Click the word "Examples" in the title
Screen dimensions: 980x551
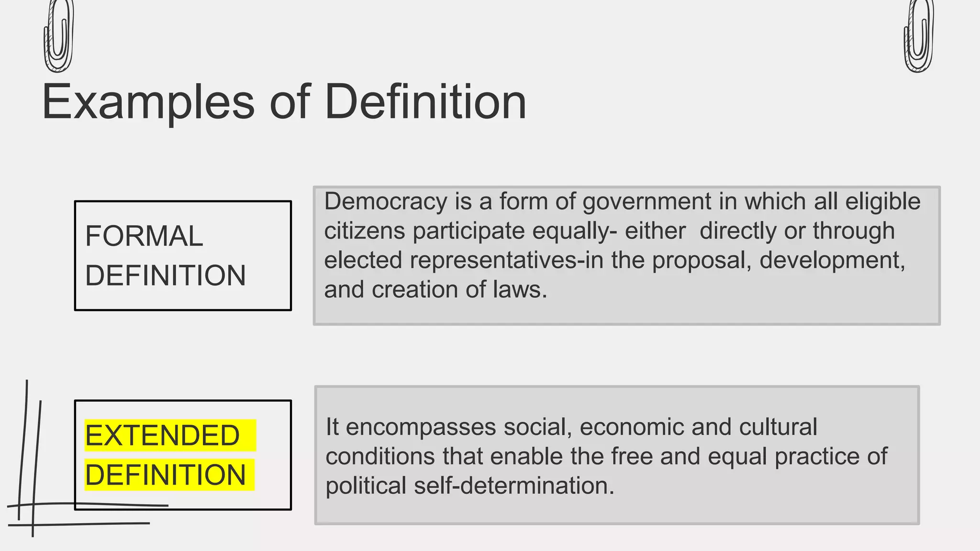pyautogui.click(x=148, y=102)
